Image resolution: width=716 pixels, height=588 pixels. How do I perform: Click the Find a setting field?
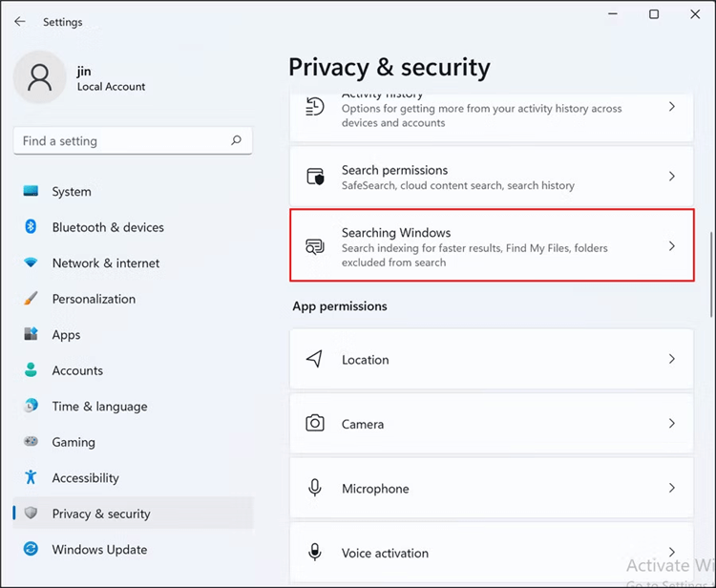(133, 140)
